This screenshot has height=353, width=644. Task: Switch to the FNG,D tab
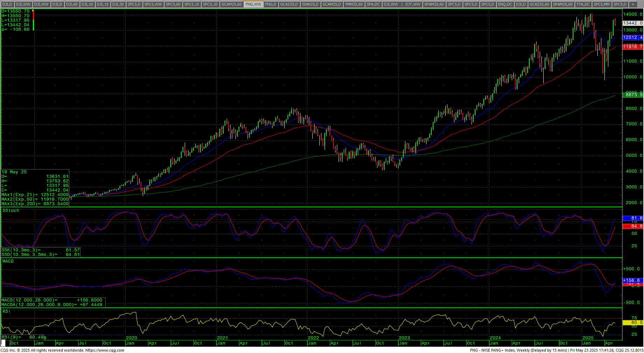[x=270, y=4]
